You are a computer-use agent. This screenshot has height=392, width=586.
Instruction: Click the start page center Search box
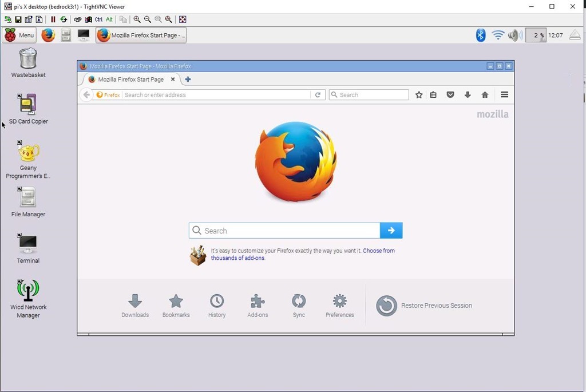point(284,231)
